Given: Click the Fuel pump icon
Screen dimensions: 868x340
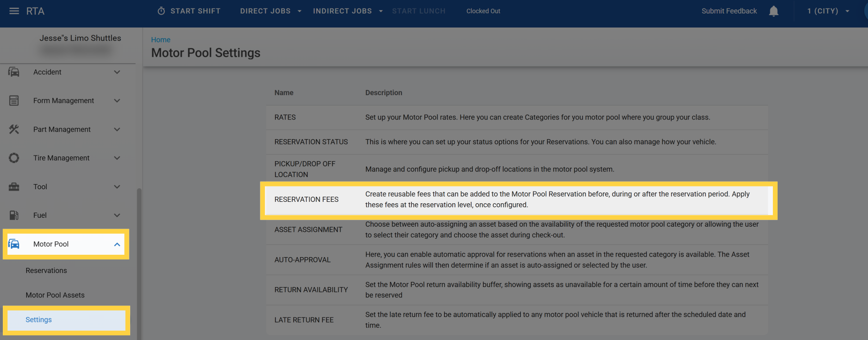Looking at the screenshot, I should point(14,215).
